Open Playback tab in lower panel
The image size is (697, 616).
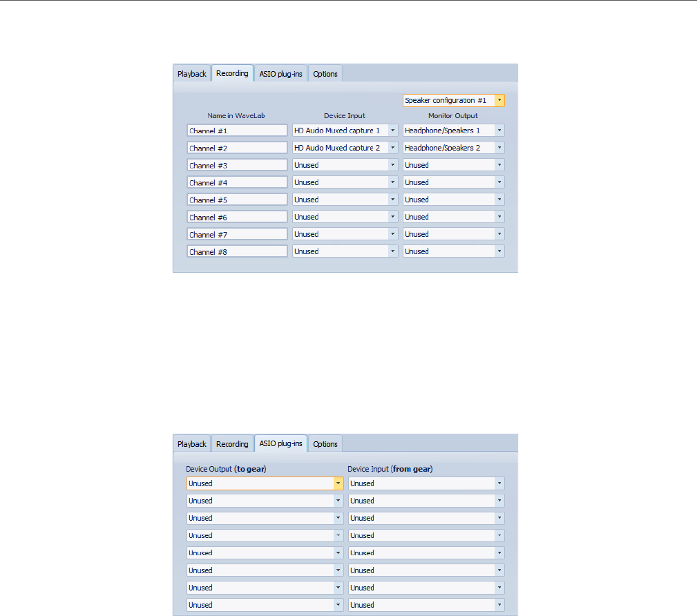pos(191,444)
